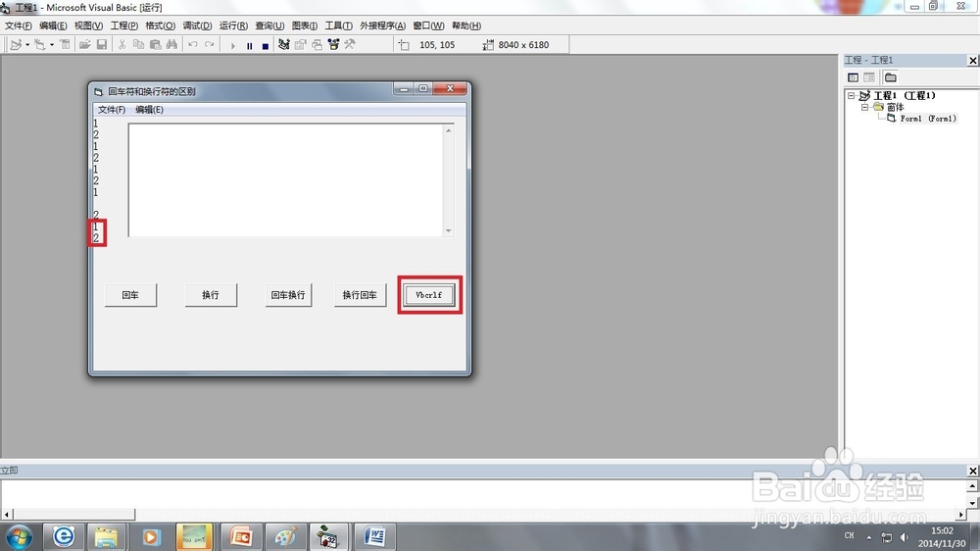980x551 pixels.
Task: Toggle Folders icon in project panel
Action: coord(891,77)
